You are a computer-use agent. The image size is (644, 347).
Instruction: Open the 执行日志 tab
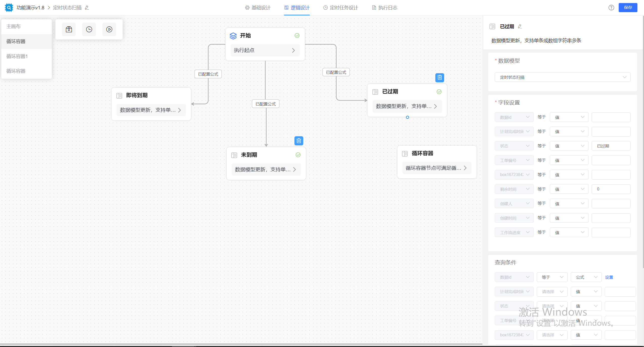(x=384, y=8)
